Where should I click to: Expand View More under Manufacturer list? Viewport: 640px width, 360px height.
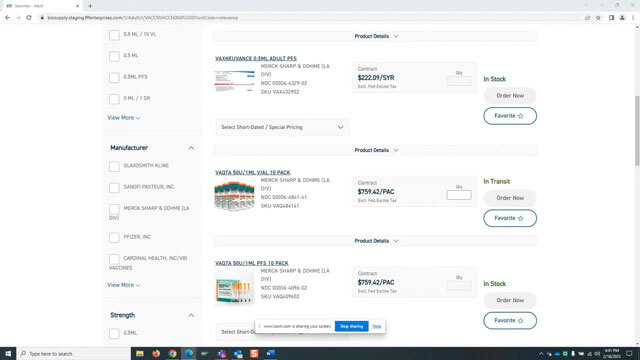click(124, 285)
